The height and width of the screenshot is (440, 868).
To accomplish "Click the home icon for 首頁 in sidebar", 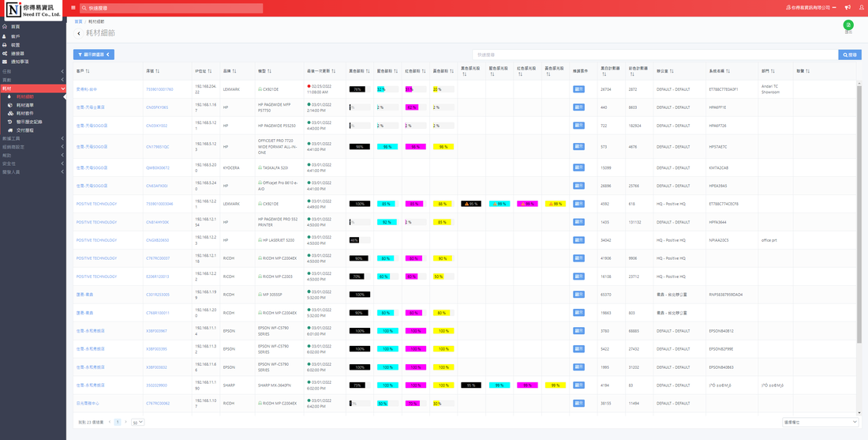I will click(5, 27).
